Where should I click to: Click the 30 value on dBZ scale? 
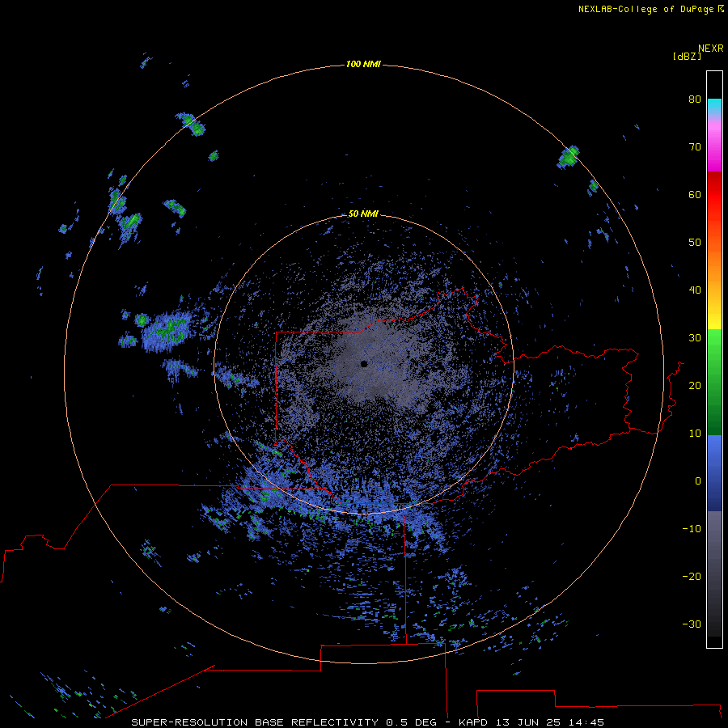coord(695,338)
